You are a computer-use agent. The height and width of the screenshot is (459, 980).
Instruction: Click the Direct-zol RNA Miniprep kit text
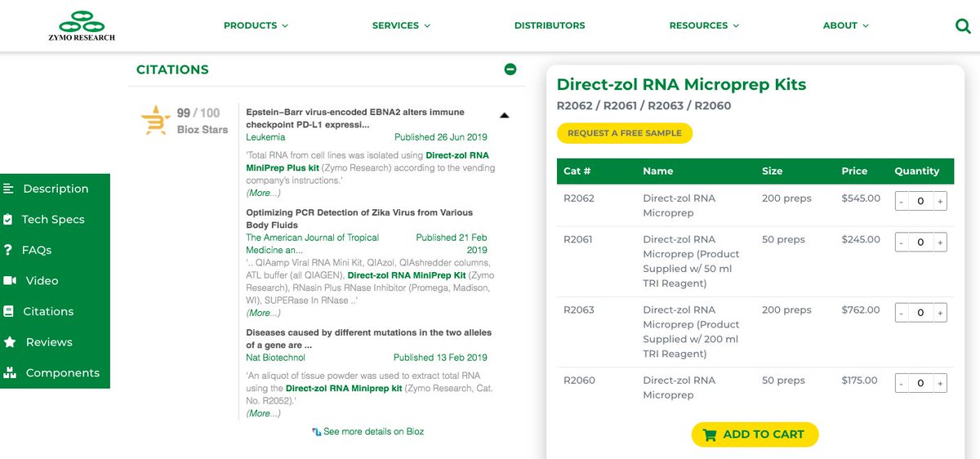pyautogui.click(x=344, y=389)
